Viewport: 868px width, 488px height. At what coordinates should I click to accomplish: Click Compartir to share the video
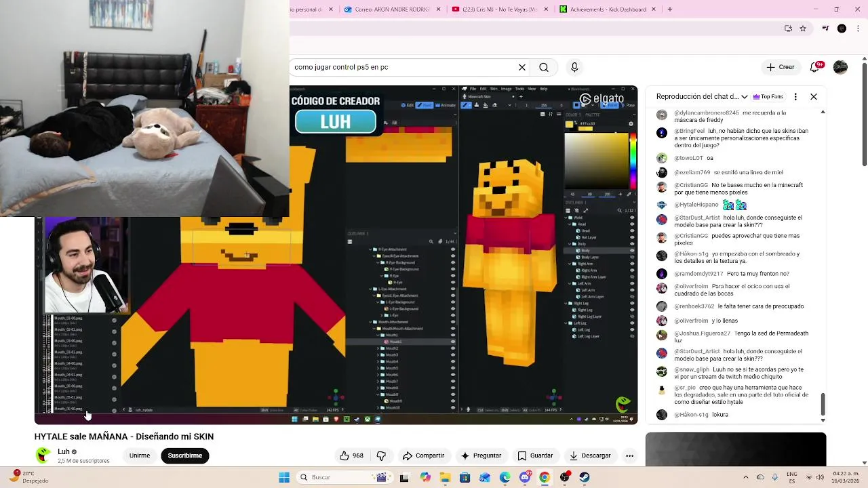pyautogui.click(x=423, y=455)
